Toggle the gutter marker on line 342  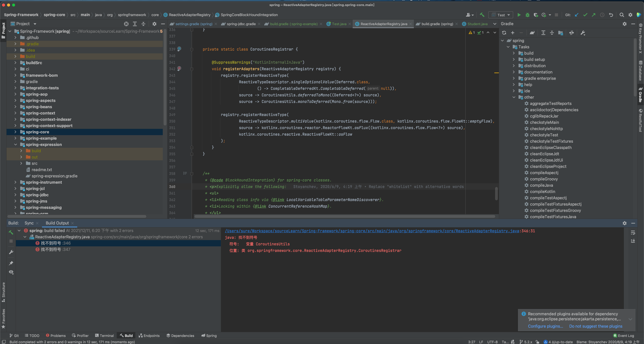coord(179,68)
